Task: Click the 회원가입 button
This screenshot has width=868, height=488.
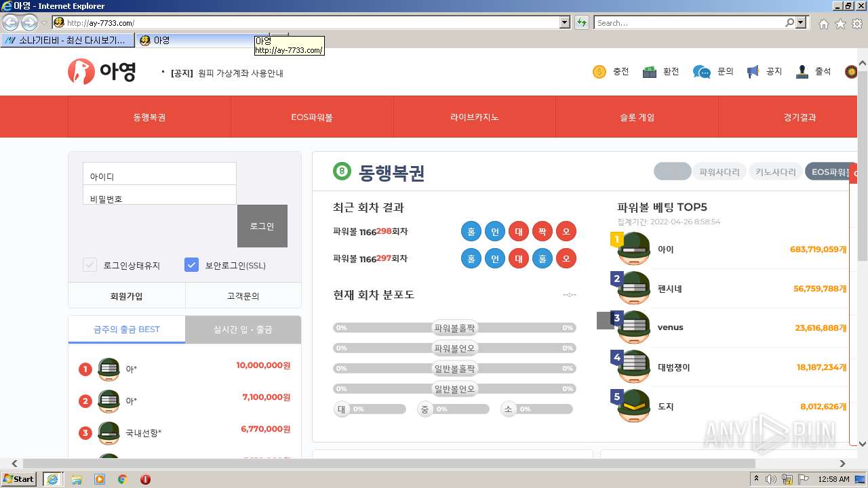Action: (127, 296)
